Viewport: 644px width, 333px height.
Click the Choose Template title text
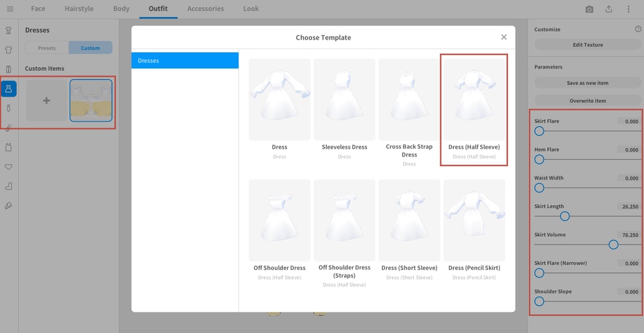tap(323, 38)
